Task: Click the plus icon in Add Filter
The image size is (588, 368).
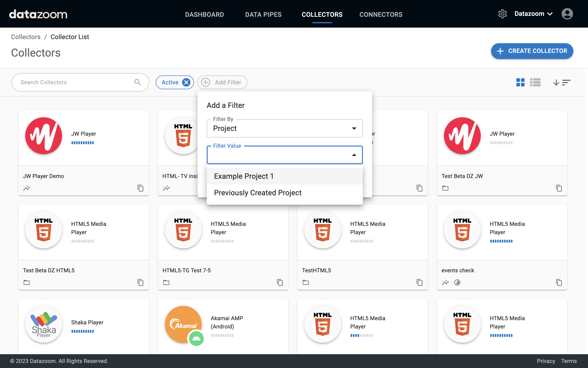Action: (x=206, y=82)
